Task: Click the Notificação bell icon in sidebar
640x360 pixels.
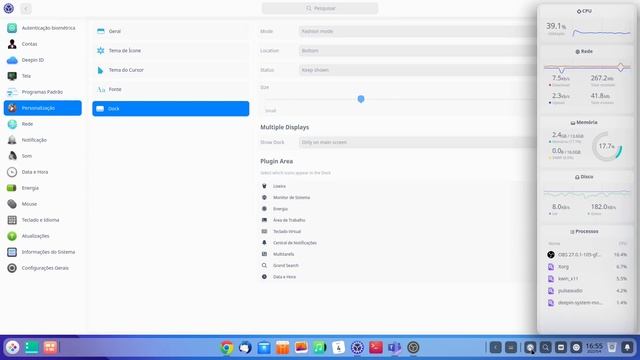Action: [x=12, y=140]
